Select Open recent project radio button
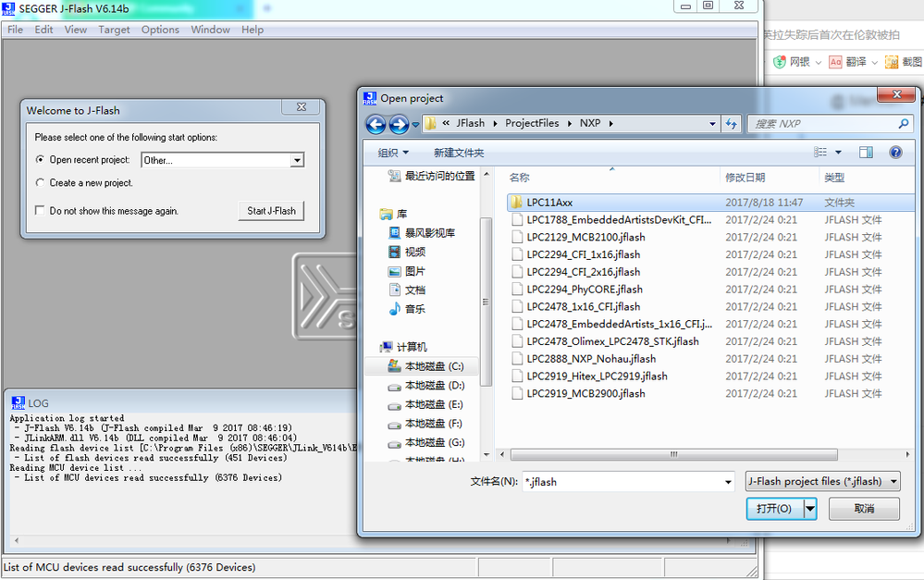The image size is (924, 580). [40, 159]
